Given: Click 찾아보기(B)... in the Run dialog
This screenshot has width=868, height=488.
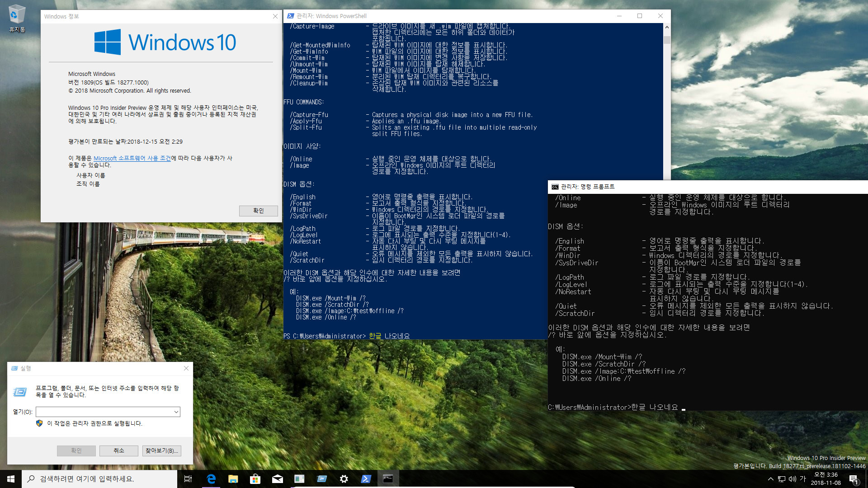Looking at the screenshot, I should pos(162,451).
